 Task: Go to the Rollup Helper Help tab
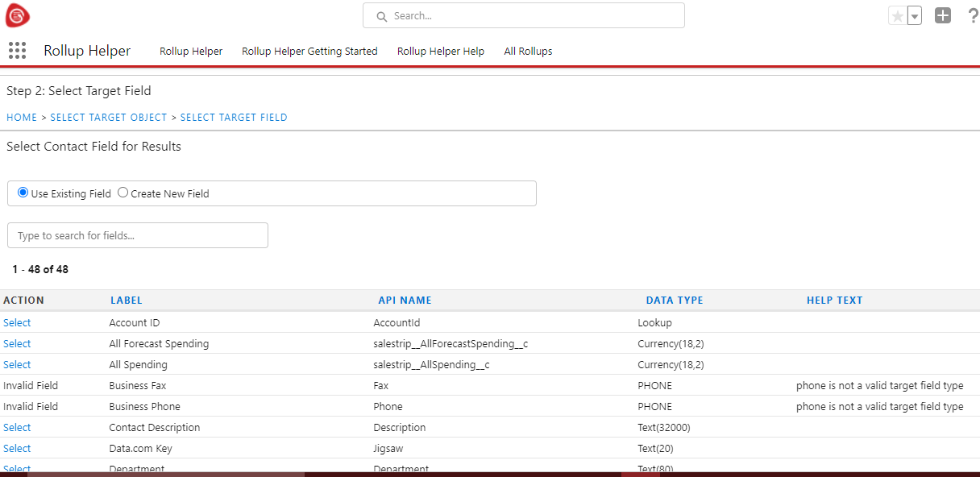click(x=440, y=51)
